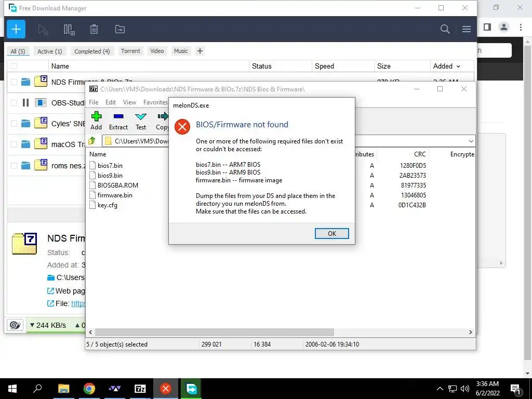Toggle the select-all checkbox in the FDM list header
Image resolution: width=532 pixels, height=399 pixels.
click(14, 66)
